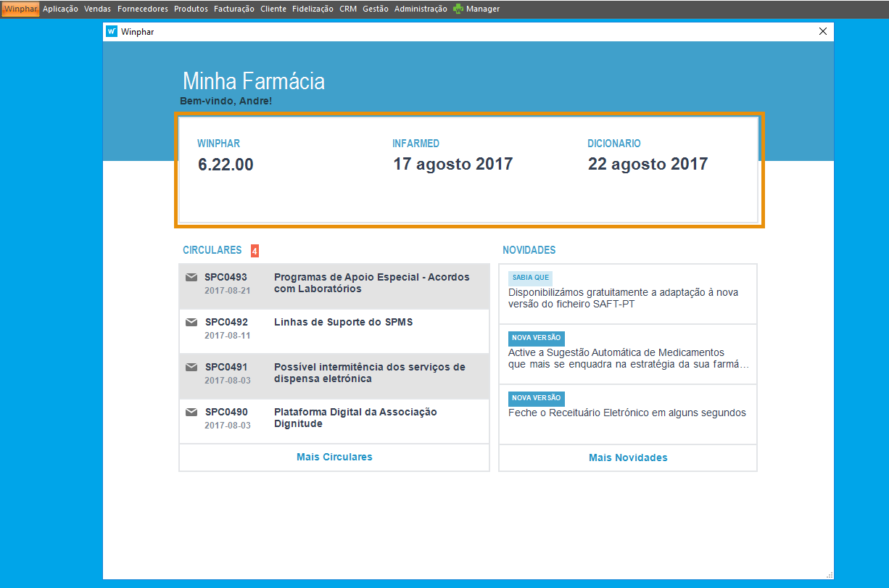Screen dimensions: 889x588
Task: Open the Fidelização menu
Action: [313, 9]
